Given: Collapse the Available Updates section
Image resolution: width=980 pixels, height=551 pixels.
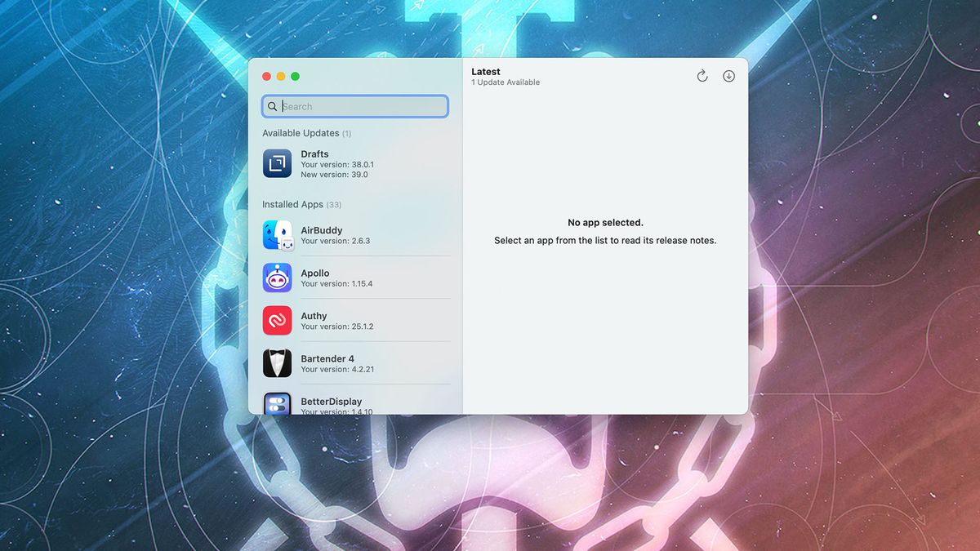Looking at the screenshot, I should click(x=301, y=132).
